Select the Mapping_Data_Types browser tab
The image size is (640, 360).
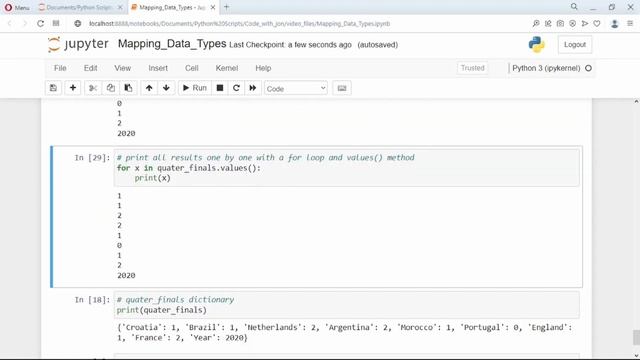[x=171, y=7]
